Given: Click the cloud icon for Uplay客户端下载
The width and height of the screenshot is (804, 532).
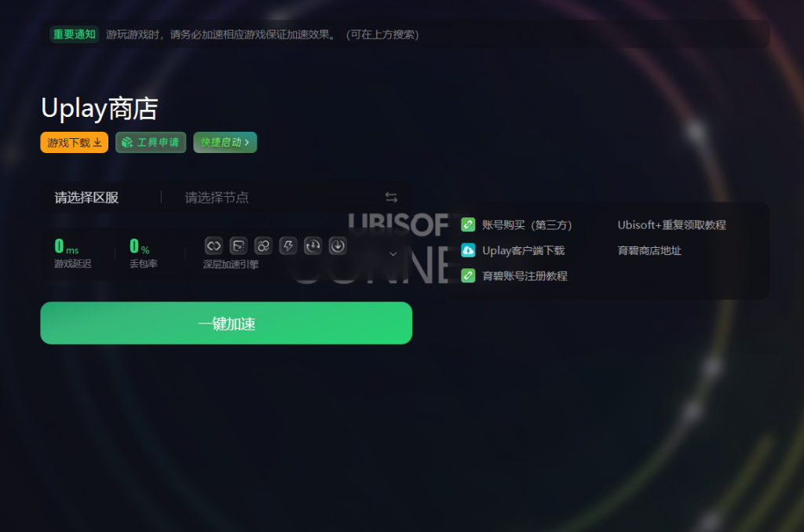Looking at the screenshot, I should pyautogui.click(x=468, y=250).
